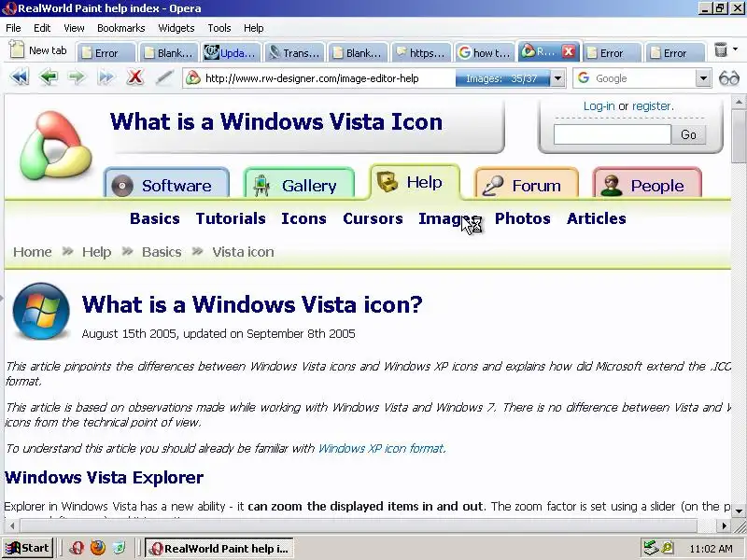Viewport: 747px width, 560px height.
Task: Open the Help menu in menu bar
Action: 253,28
